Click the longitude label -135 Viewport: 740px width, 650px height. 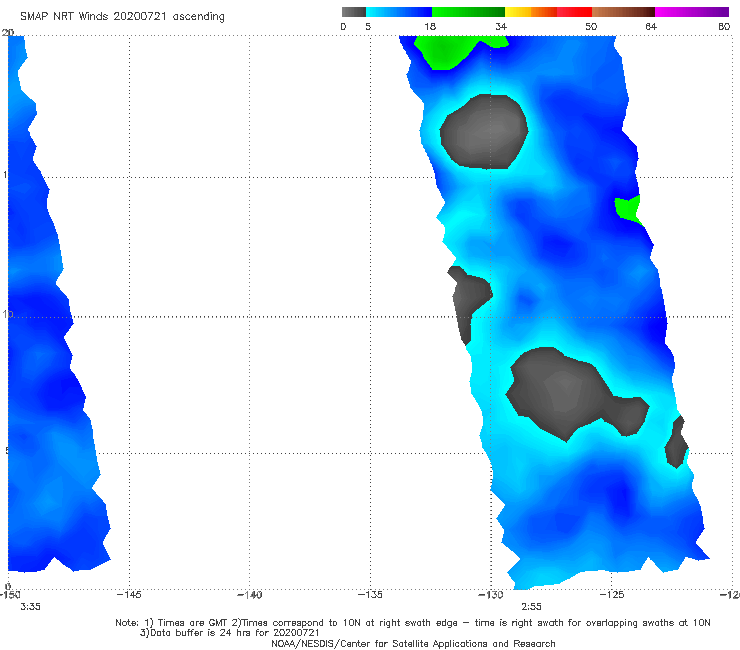(x=370, y=595)
